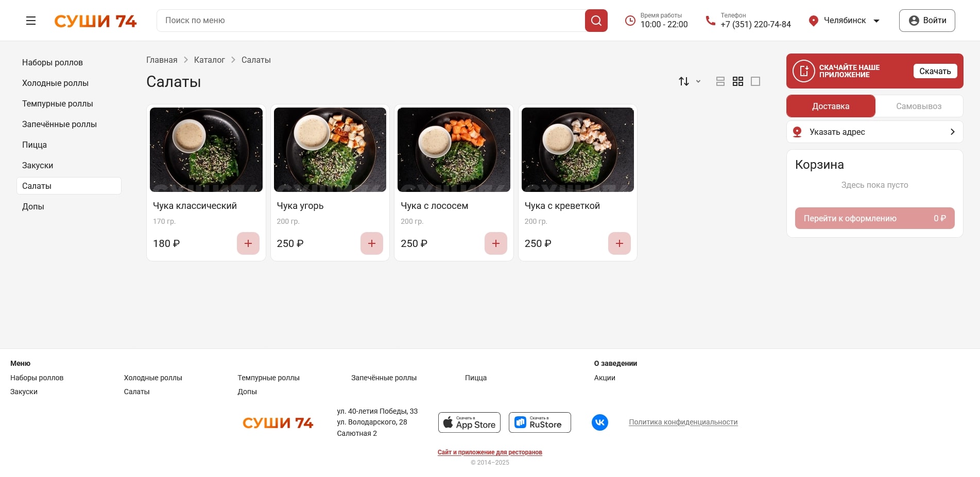The image size is (980, 477).
Task: Open Политика конфиденциальности link
Action: 683,422
